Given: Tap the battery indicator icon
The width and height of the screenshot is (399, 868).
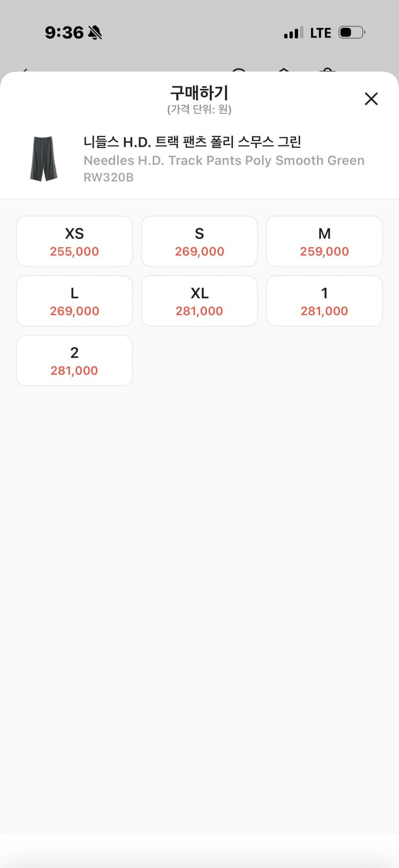Looking at the screenshot, I should pos(352,32).
